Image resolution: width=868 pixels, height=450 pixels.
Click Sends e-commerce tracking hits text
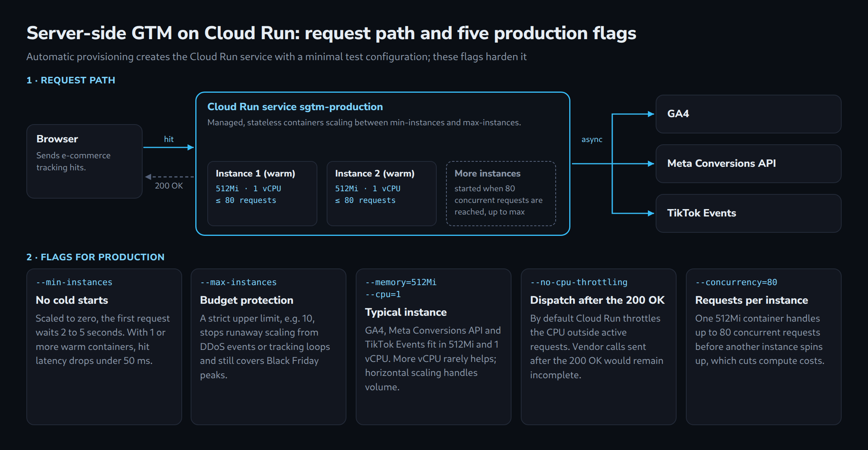(x=74, y=161)
